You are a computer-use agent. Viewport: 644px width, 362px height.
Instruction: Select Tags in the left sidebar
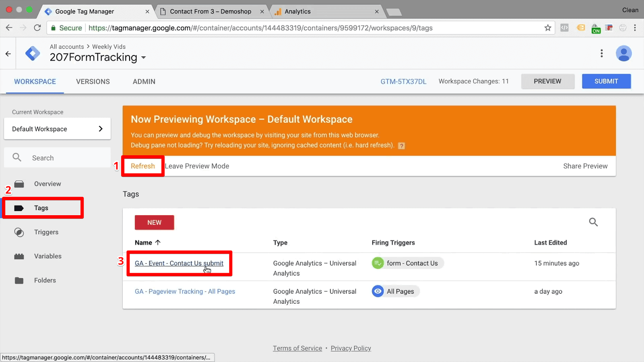pos(41,208)
